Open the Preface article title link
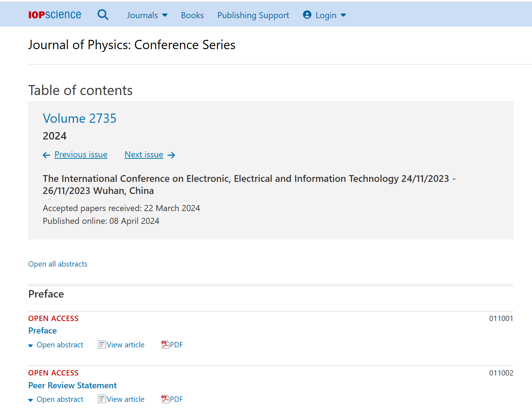The image size is (532, 410). 42,331
